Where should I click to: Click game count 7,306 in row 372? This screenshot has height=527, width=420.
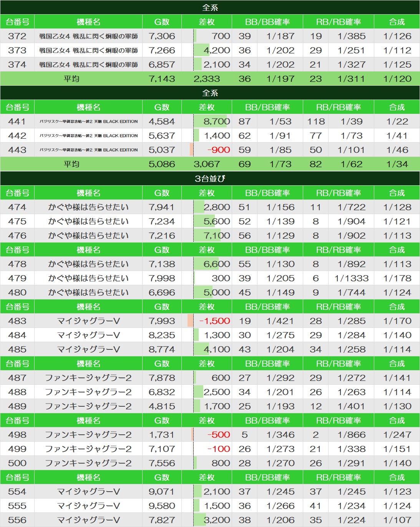coord(162,36)
